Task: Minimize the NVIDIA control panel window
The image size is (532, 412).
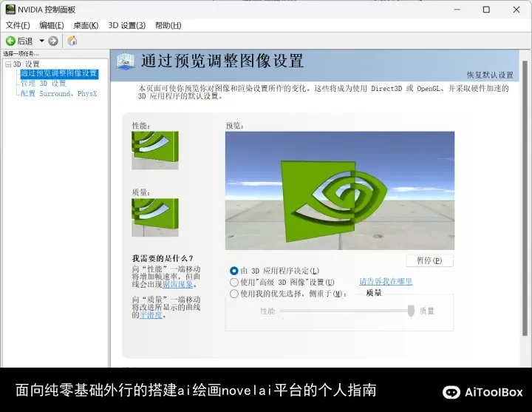Action: click(457, 10)
